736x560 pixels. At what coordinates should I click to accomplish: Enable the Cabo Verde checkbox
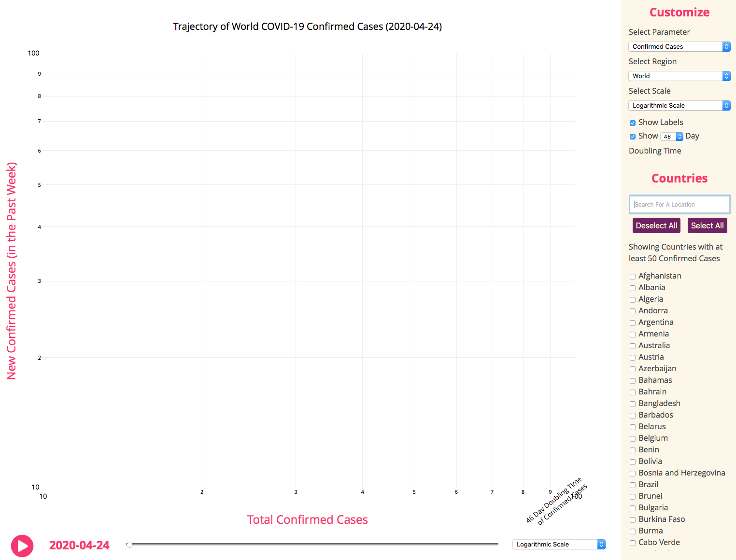[x=633, y=543]
